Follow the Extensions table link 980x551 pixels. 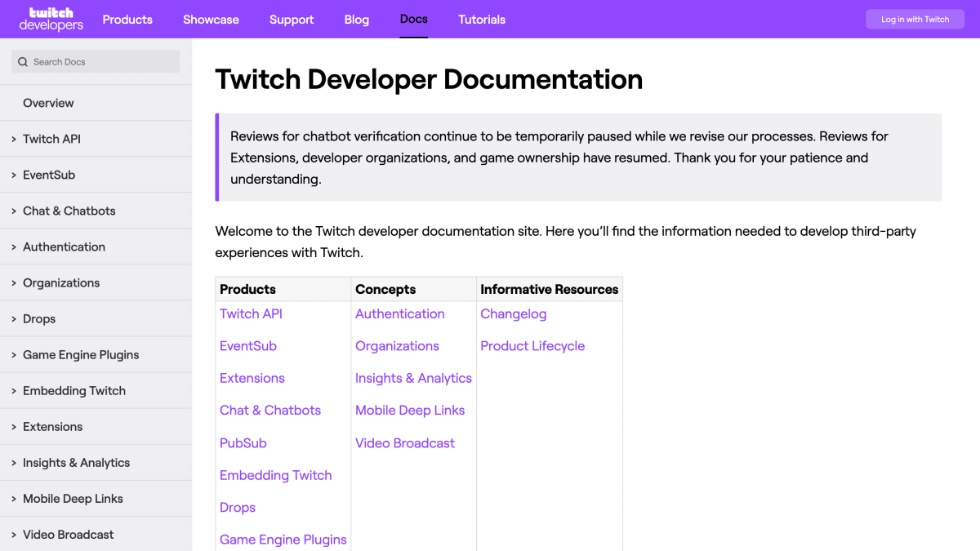pos(252,378)
